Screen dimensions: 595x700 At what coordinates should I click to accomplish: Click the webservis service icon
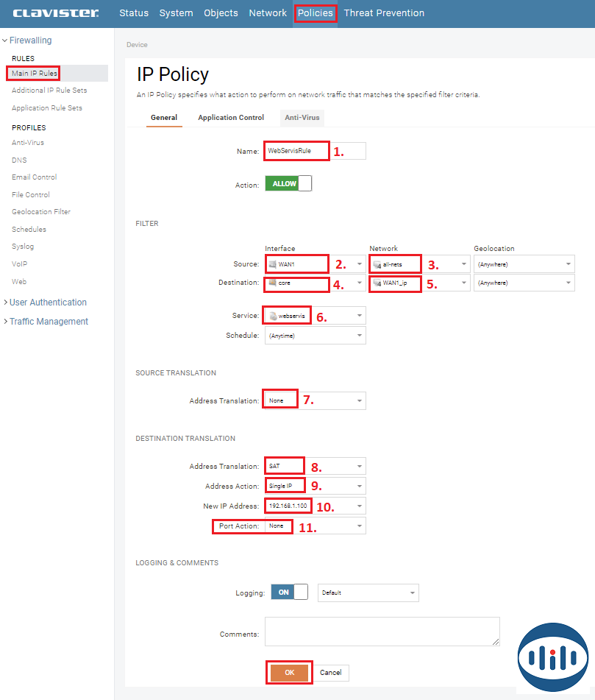coord(272,316)
